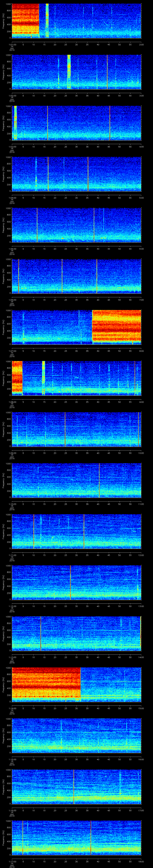The width and height of the screenshot is (153, 868).
Task: Click the "1:12:00" start time label
Action: click(x=12, y=606)
